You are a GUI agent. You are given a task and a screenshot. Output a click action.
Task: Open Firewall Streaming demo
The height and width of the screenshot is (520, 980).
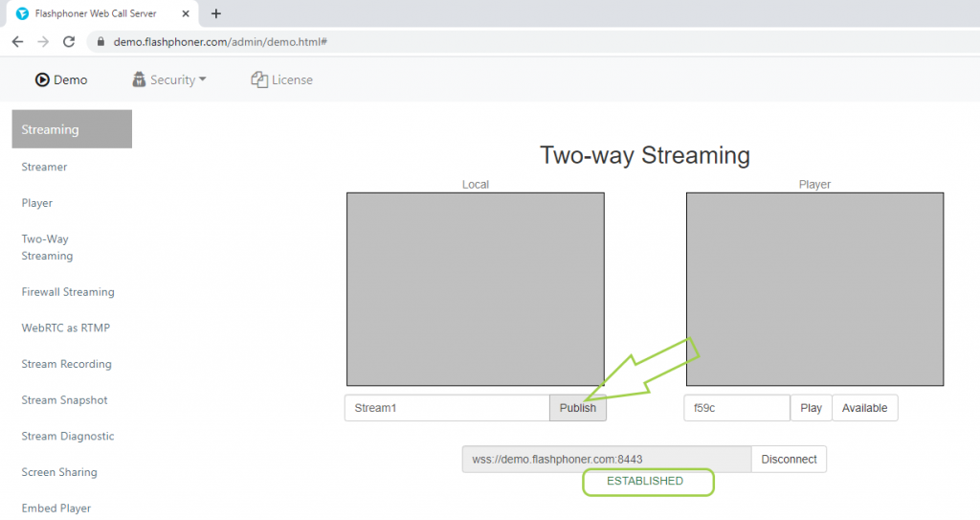click(68, 291)
